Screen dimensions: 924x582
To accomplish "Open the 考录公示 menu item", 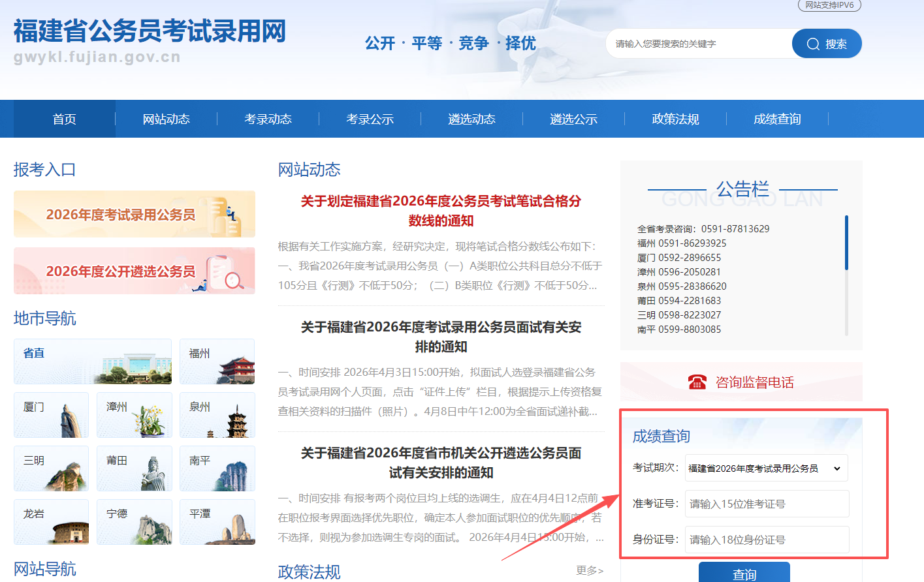I will point(370,119).
